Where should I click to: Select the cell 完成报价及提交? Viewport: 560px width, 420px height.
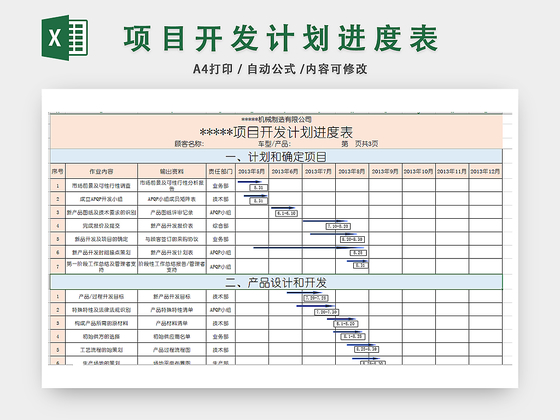tap(101, 226)
